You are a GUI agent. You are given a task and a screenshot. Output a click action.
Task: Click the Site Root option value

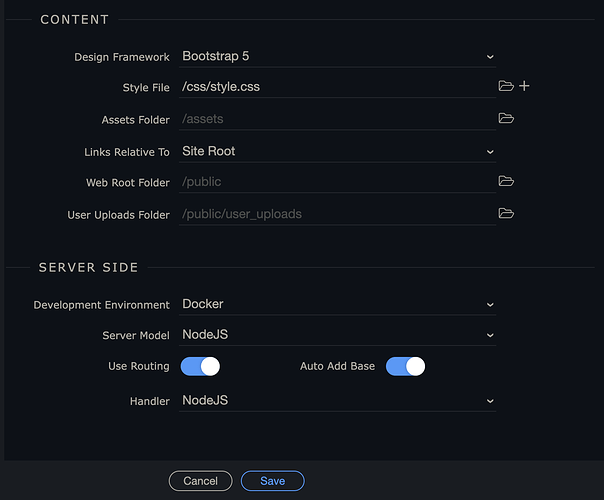point(208,151)
